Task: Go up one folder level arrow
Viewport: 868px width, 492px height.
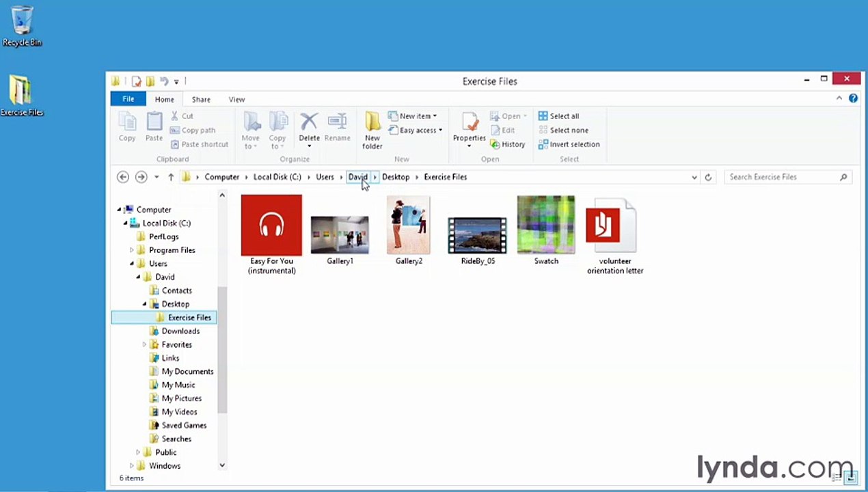Action: pos(171,177)
